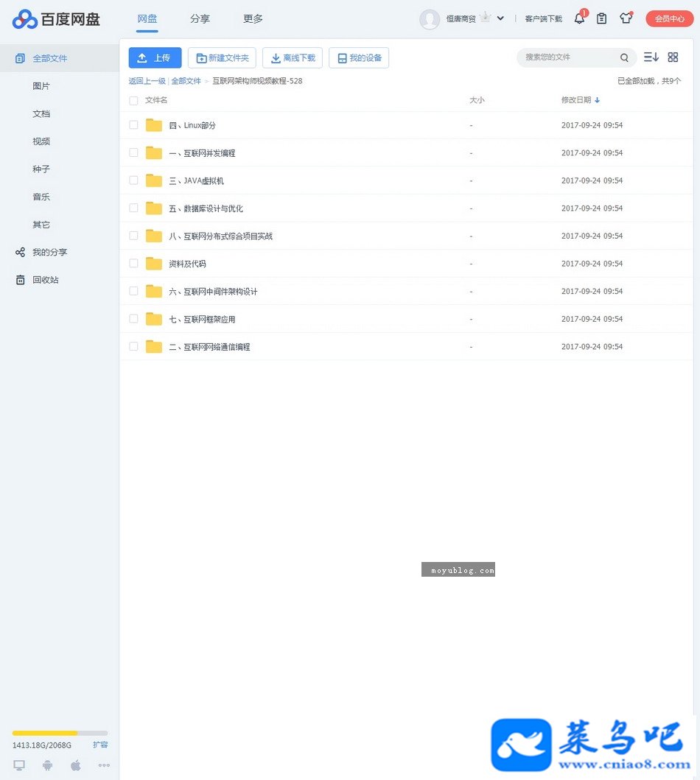The width and height of the screenshot is (700, 780).
Task: Click the desktop client monitor icon
Action: coord(19,765)
